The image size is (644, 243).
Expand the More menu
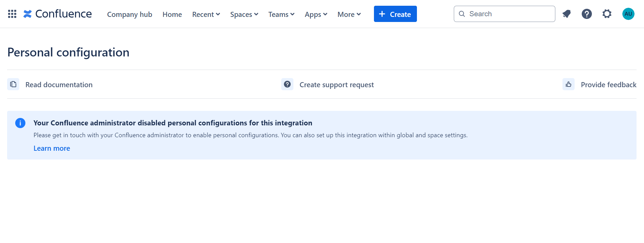pos(349,14)
